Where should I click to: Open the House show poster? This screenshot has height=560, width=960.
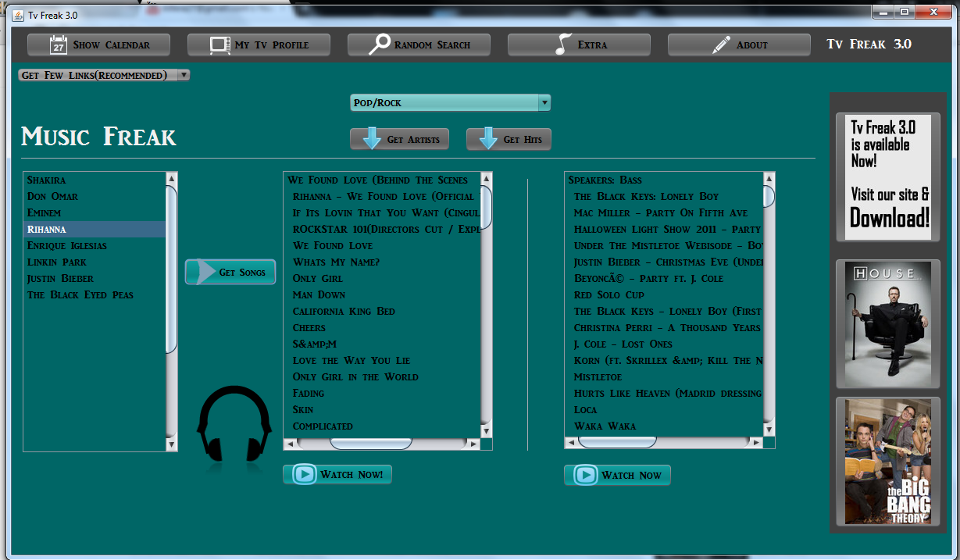tap(888, 324)
